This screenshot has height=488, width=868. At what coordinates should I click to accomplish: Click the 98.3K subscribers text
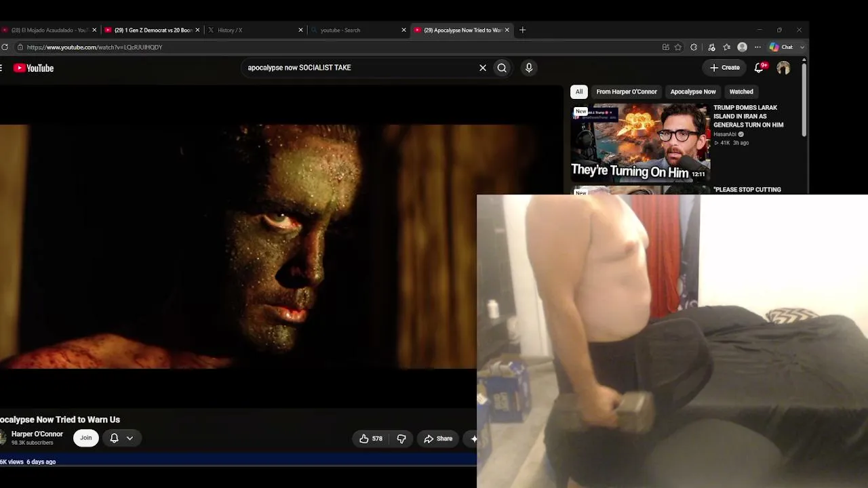coord(33,443)
